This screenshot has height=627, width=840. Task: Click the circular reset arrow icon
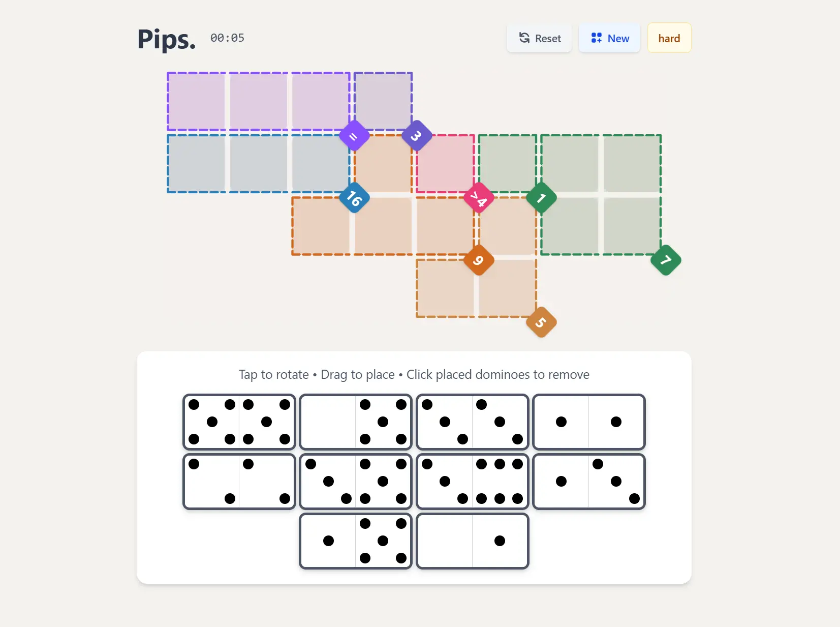coord(524,38)
